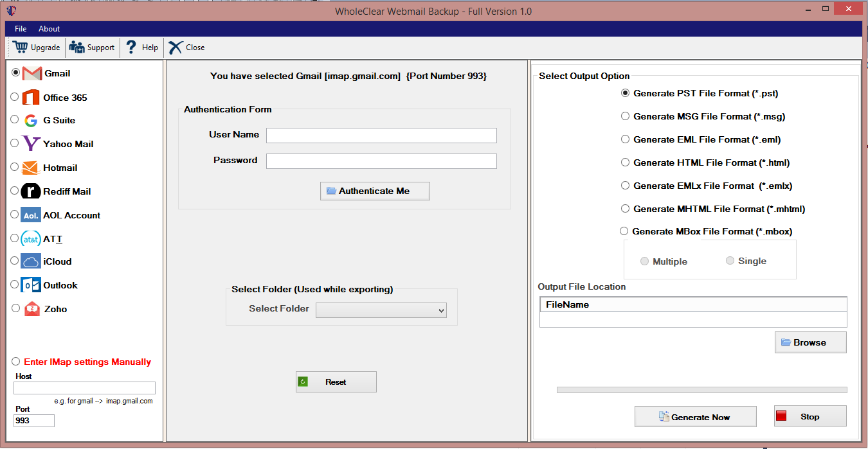Click the Yahoo Mail purple Y icon
Image resolution: width=868 pixels, height=449 pixels.
32,144
